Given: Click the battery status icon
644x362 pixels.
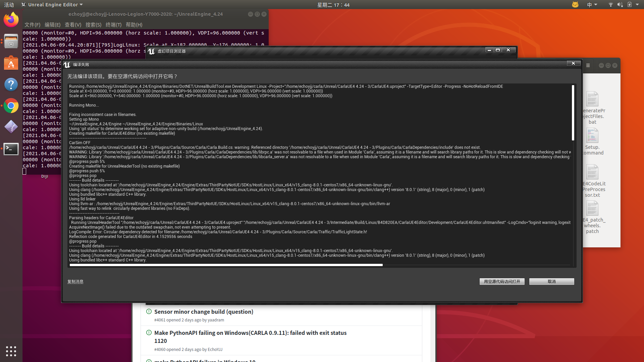Looking at the screenshot, I should click(630, 5).
